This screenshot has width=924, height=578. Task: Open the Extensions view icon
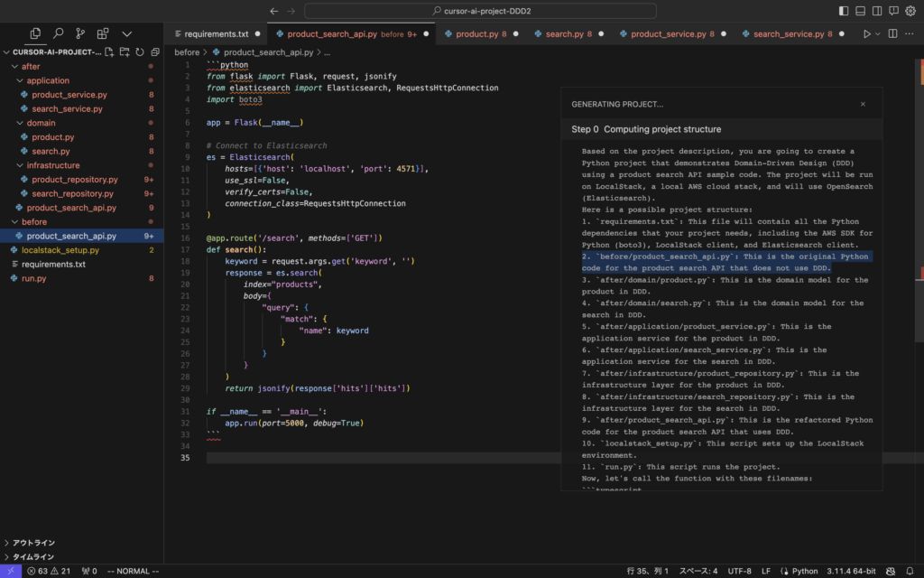pos(103,33)
